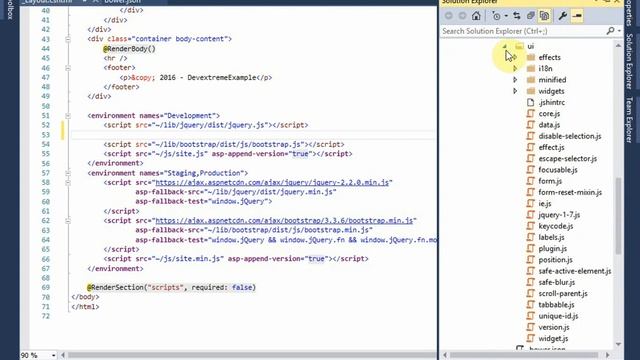Select disable-selection.js file icon
The height and width of the screenshot is (360, 640).
(530, 136)
